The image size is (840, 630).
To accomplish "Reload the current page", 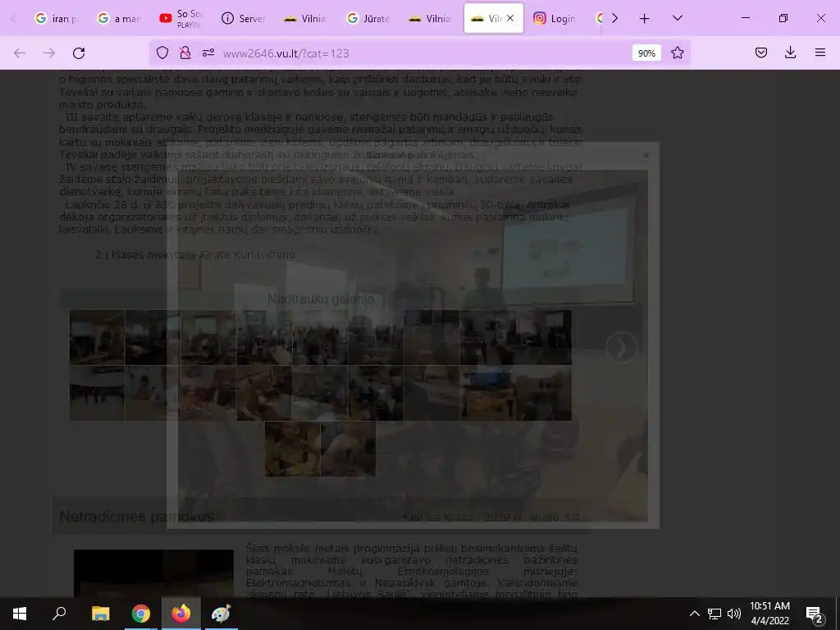I will [79, 52].
